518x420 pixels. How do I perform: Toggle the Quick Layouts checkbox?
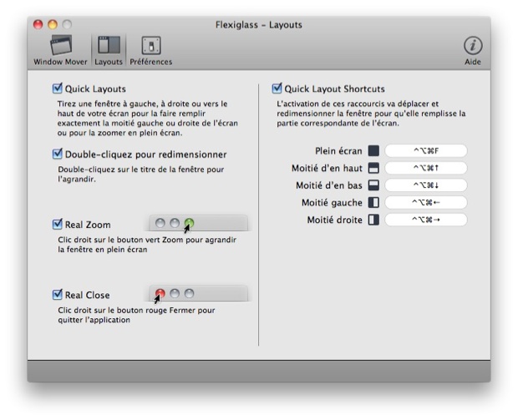point(58,89)
